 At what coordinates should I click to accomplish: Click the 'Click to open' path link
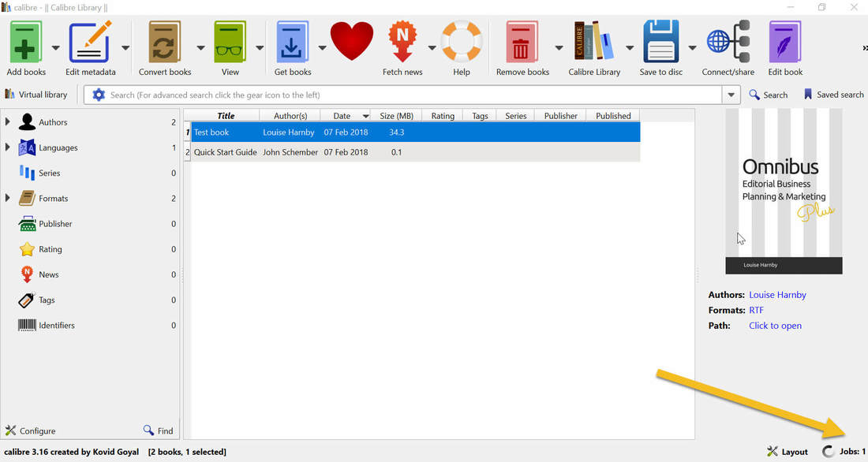(775, 325)
